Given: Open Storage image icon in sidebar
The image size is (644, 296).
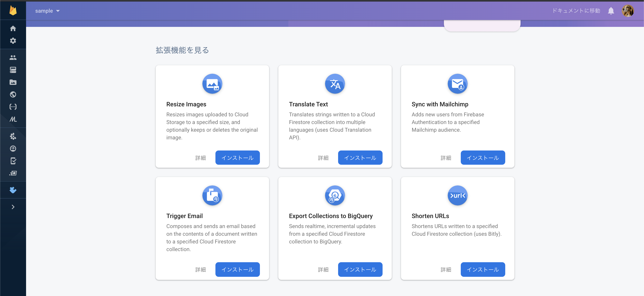Looking at the screenshot, I should click(13, 82).
